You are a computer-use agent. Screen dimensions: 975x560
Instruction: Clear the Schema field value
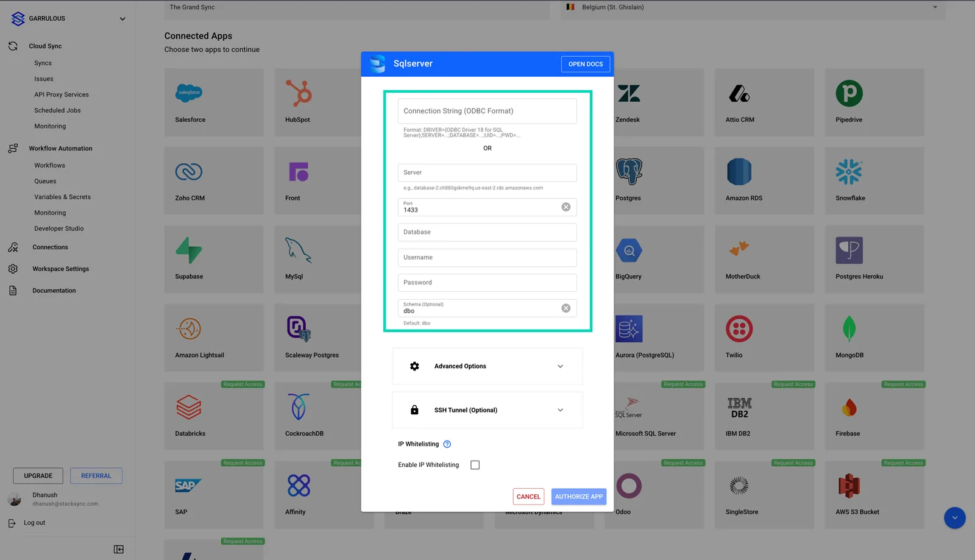[566, 308]
